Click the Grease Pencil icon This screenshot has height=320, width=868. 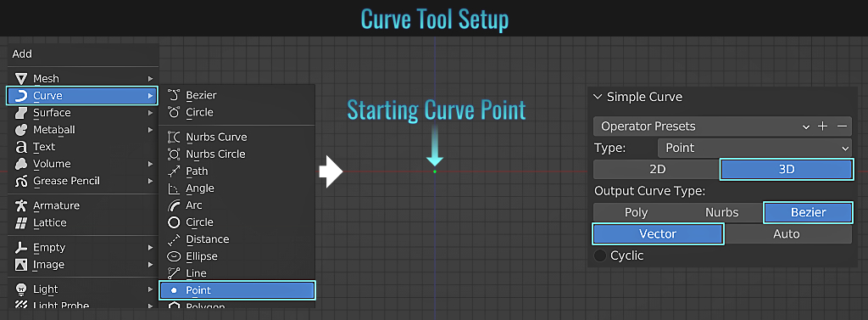[21, 181]
